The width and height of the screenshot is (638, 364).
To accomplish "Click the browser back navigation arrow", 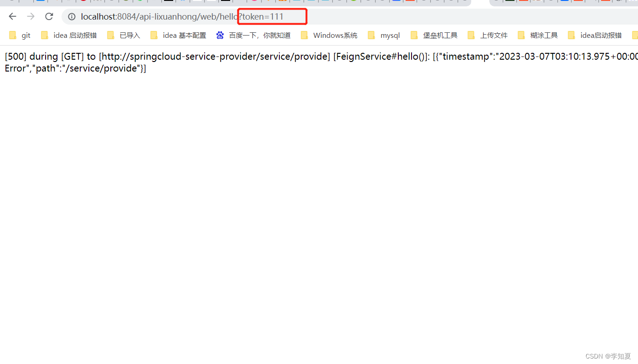I will click(x=12, y=16).
